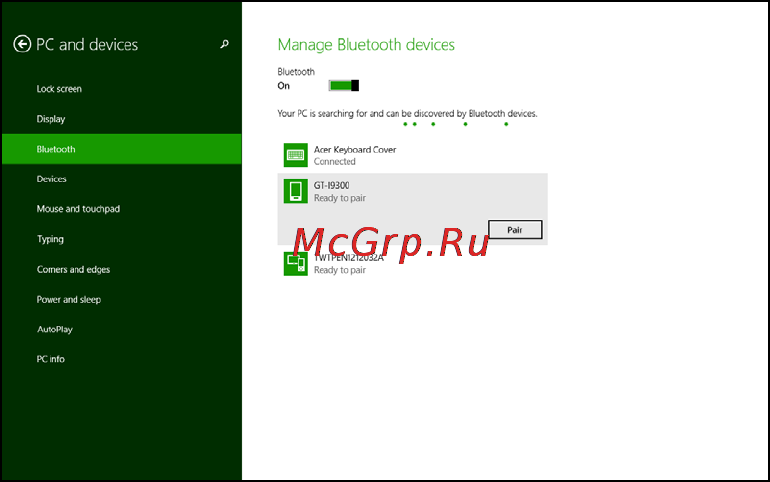Open PC info page
Viewport: 770px width, 482px height.
51,359
